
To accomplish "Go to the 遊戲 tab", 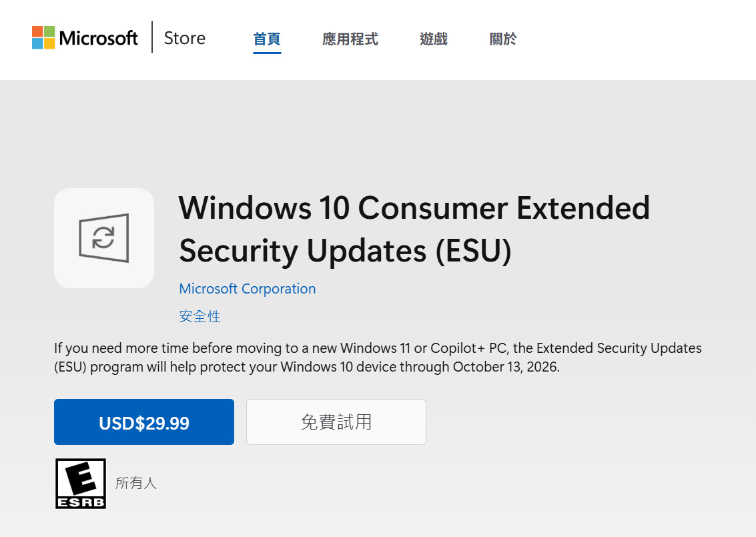I will click(433, 39).
